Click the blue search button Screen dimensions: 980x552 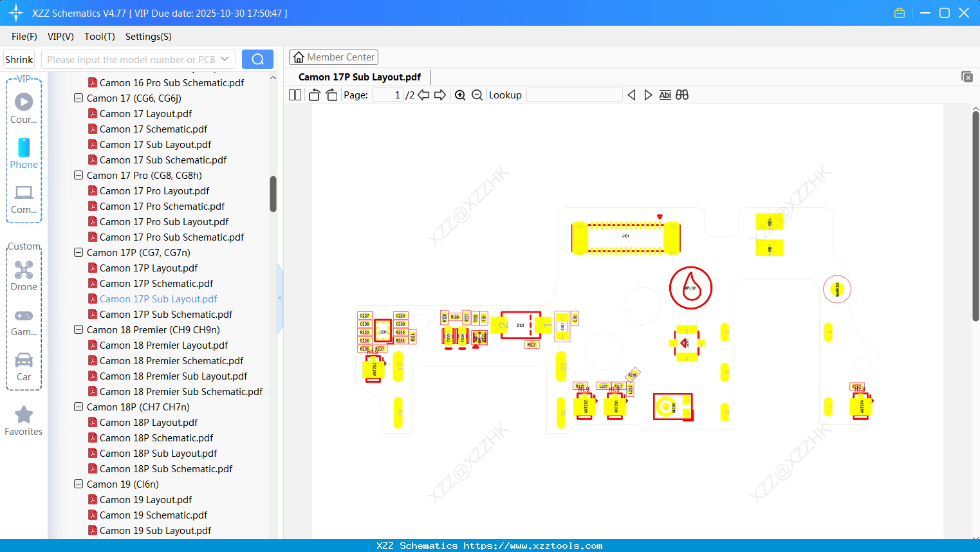(x=257, y=59)
